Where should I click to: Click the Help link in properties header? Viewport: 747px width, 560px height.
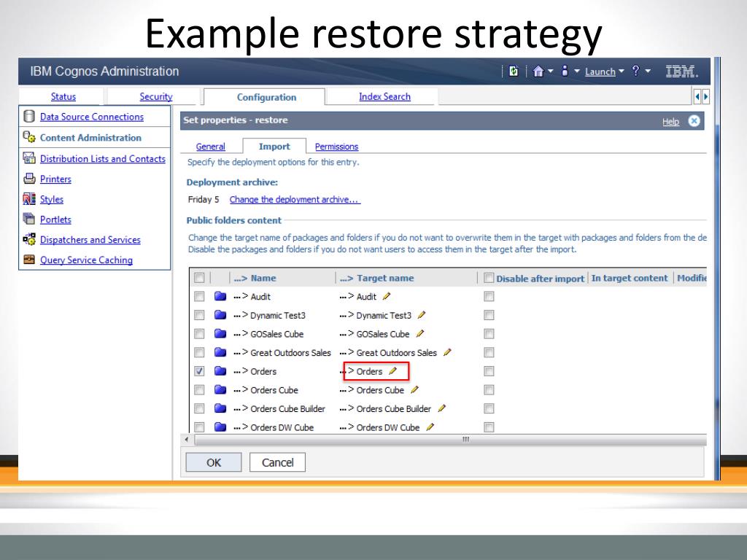[670, 122]
